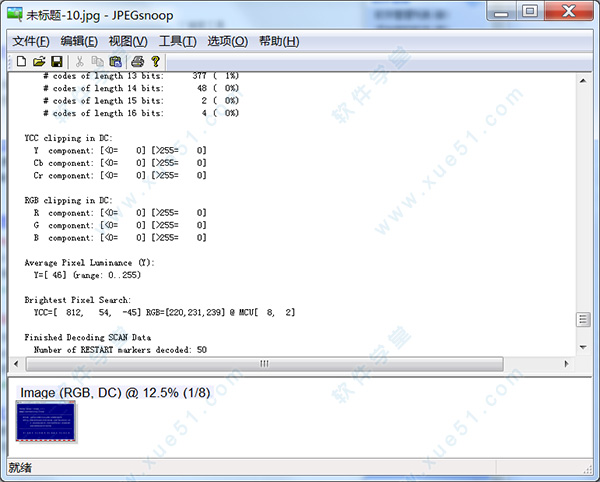Select the decoded blue image thumbnail
Image resolution: width=600 pixels, height=482 pixels.
click(x=46, y=422)
